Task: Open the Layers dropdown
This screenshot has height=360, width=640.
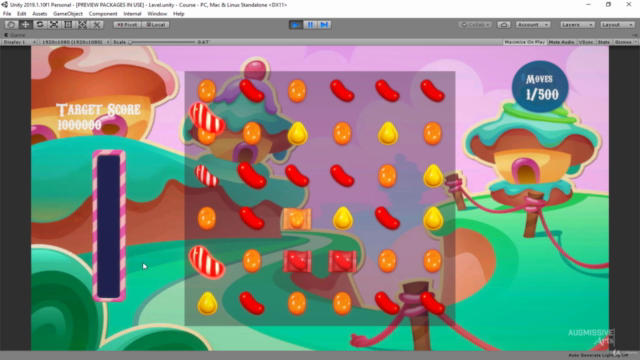Action: [x=577, y=25]
